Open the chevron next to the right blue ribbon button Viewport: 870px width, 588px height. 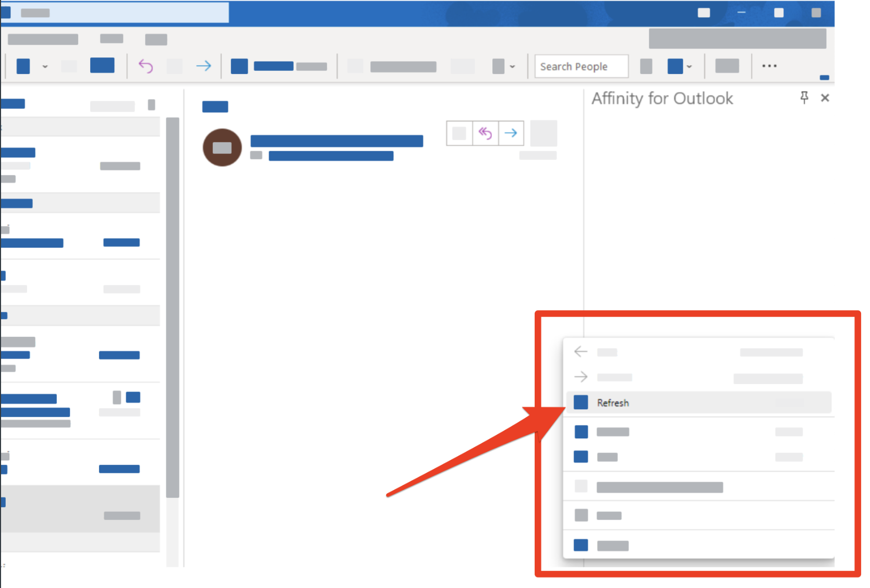pyautogui.click(x=690, y=67)
